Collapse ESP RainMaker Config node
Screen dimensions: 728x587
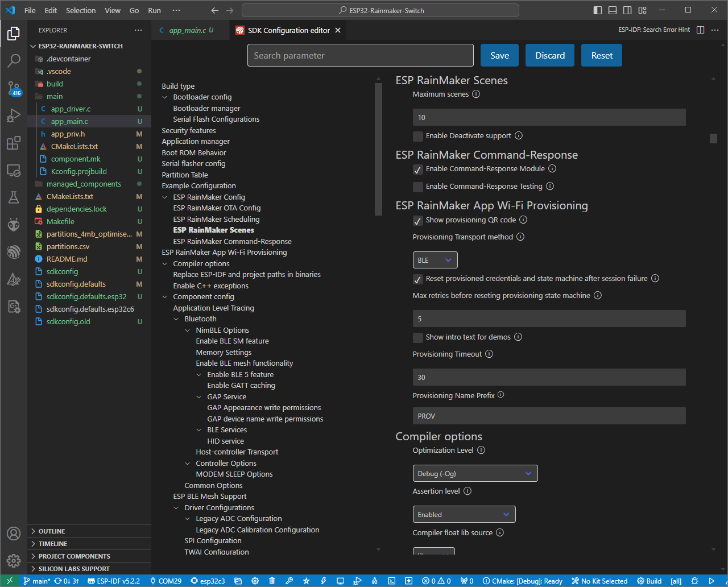click(165, 197)
